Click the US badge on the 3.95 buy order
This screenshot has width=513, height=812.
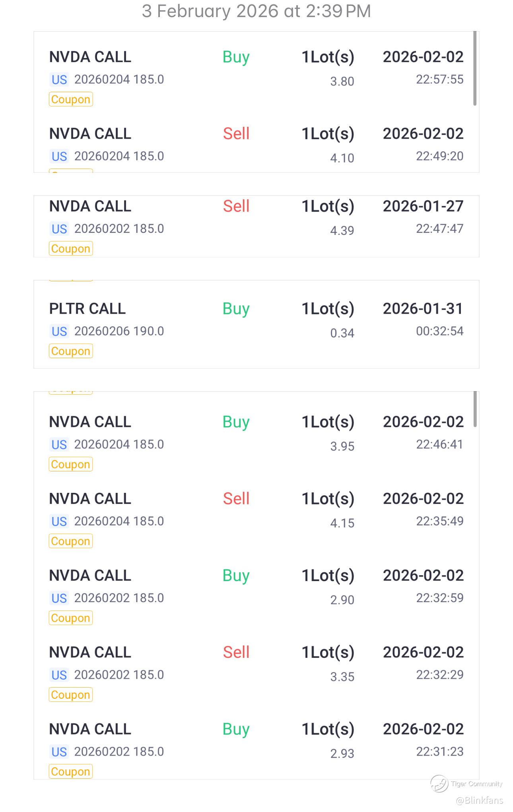[x=59, y=444]
